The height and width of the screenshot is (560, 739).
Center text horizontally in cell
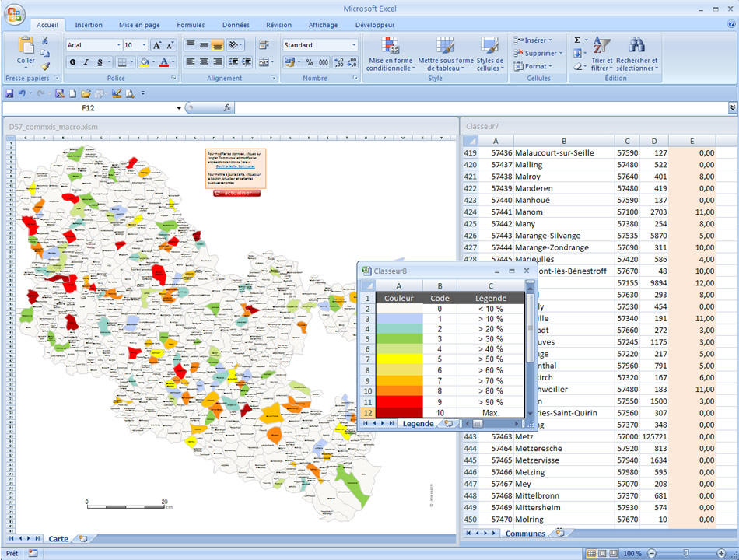pyautogui.click(x=204, y=61)
